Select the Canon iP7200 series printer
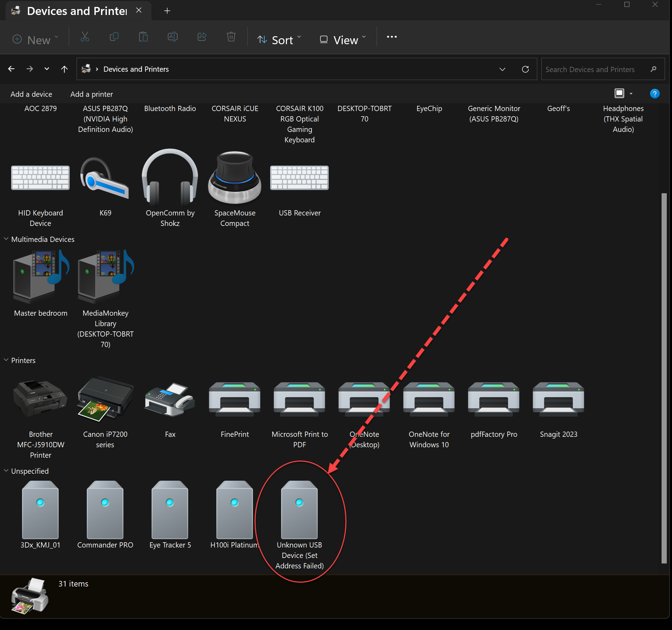672x630 pixels. (x=105, y=399)
